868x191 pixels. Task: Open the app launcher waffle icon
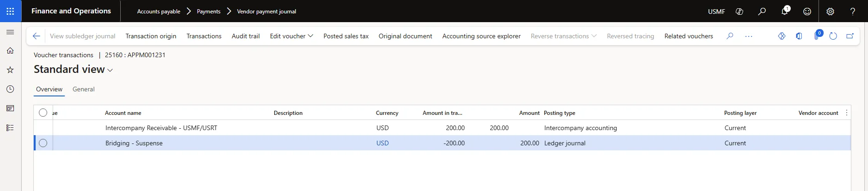click(10, 11)
